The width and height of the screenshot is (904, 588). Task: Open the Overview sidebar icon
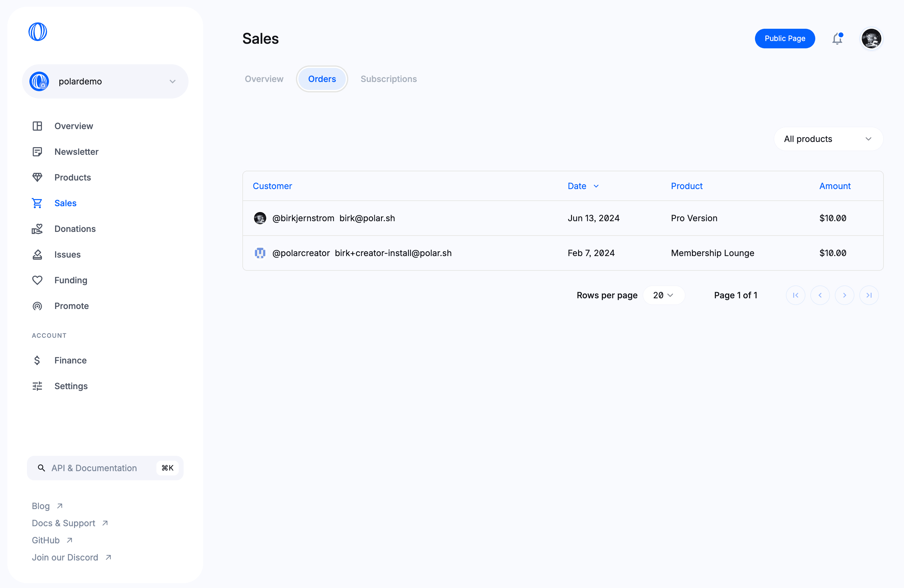click(x=37, y=126)
